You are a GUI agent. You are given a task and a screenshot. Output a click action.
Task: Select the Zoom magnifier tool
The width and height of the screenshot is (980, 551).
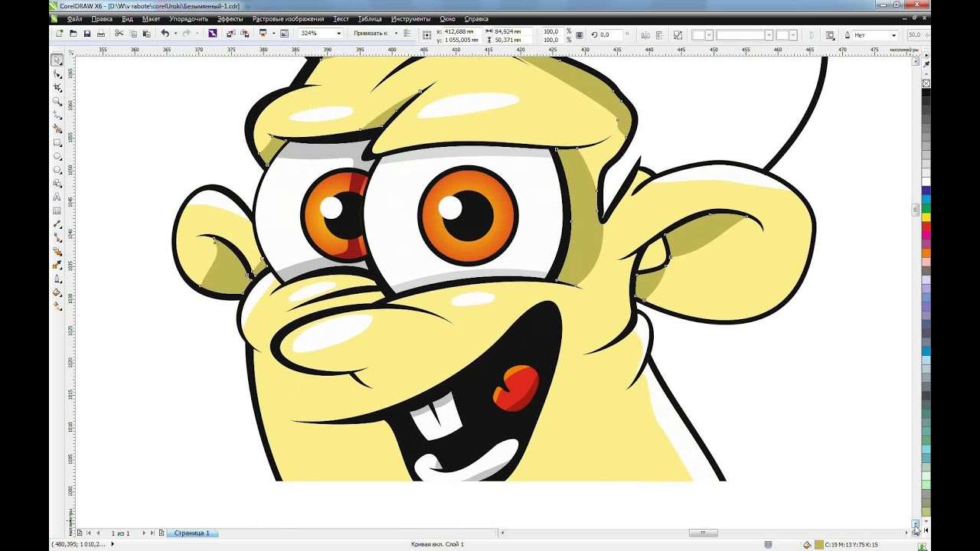(x=57, y=102)
